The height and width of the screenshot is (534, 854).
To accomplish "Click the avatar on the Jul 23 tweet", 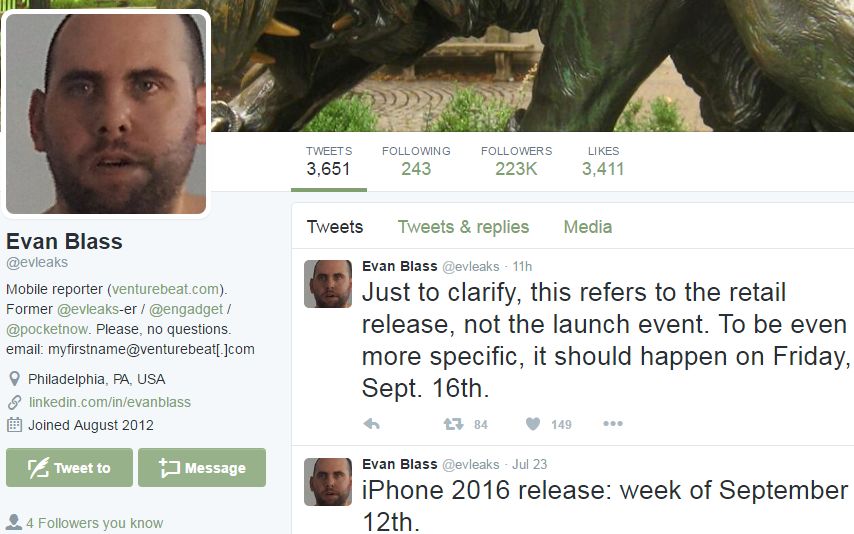I will pos(328,482).
